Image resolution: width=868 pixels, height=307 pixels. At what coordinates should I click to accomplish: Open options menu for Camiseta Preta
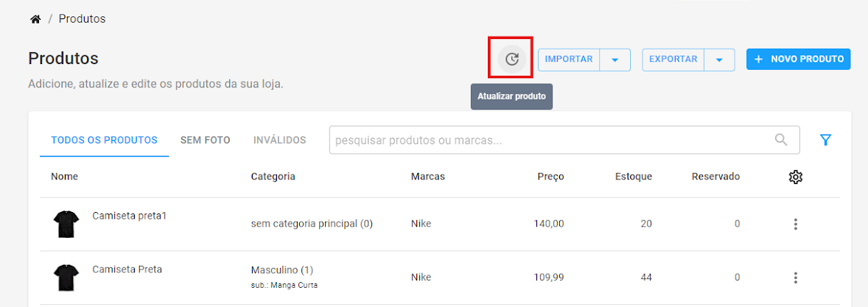pyautogui.click(x=796, y=278)
